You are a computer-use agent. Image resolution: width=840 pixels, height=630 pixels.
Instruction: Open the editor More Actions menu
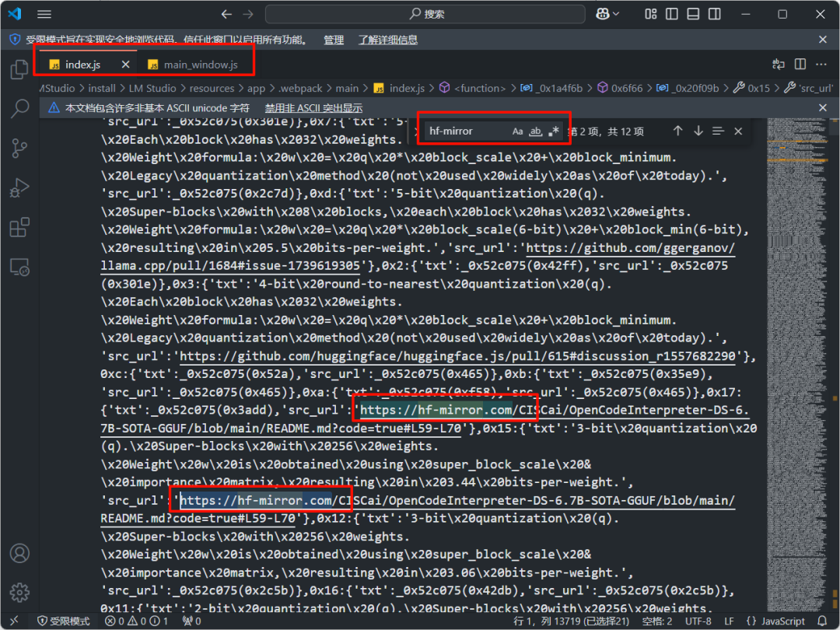point(821,65)
